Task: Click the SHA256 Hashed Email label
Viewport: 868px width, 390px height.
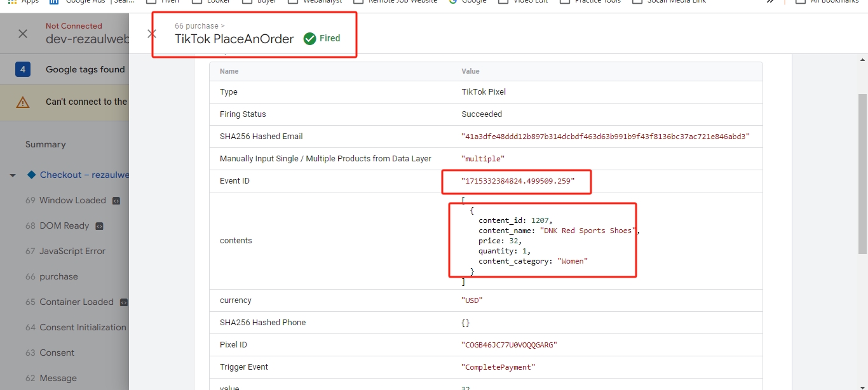Action: (x=261, y=137)
